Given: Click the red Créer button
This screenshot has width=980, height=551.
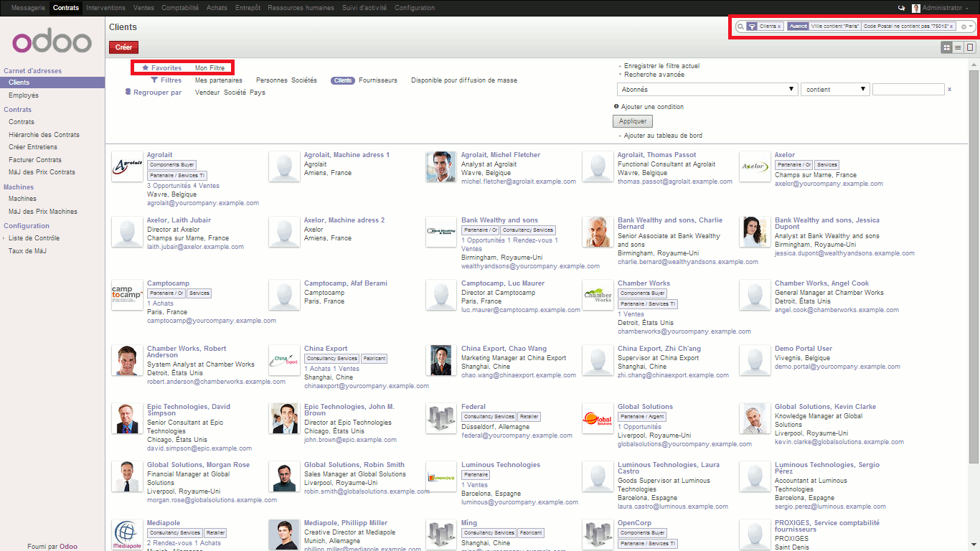Looking at the screenshot, I should [x=123, y=47].
